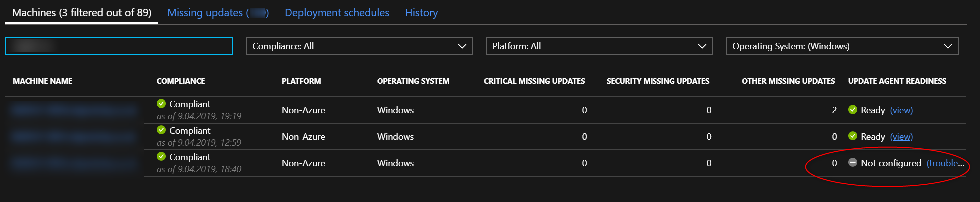980x202 pixels.
Task: Switch to Missing updates tab
Action: pos(218,13)
